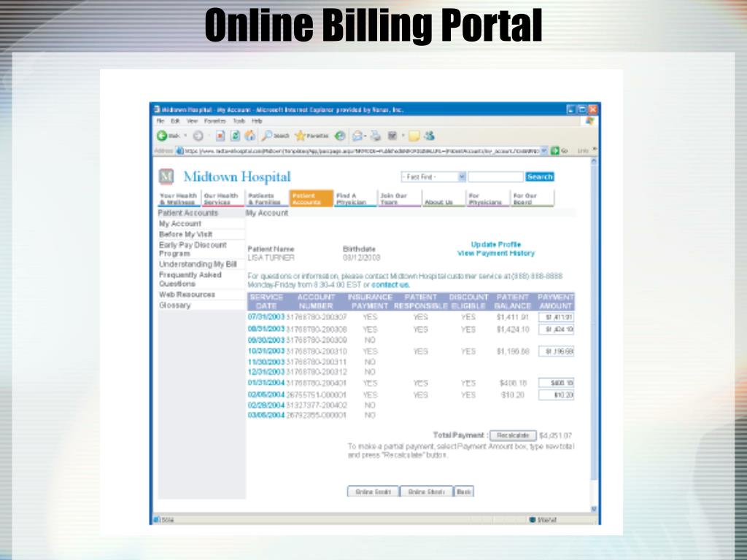
Task: Open the Favorites menu
Action: point(215,121)
